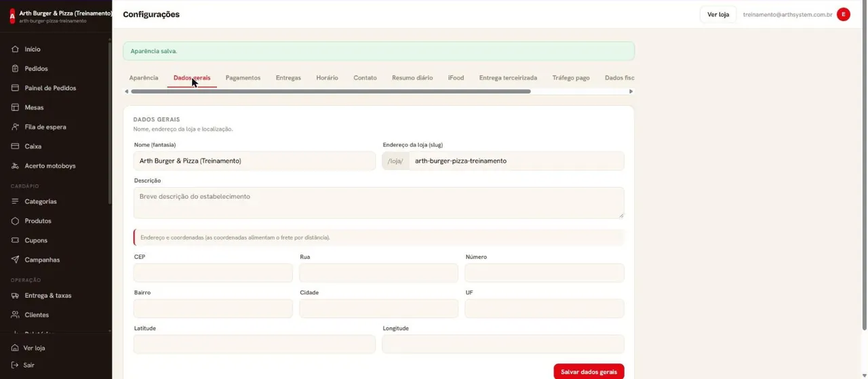Click the Endereço da loja slug field
This screenshot has width=868, height=379.
516,161
